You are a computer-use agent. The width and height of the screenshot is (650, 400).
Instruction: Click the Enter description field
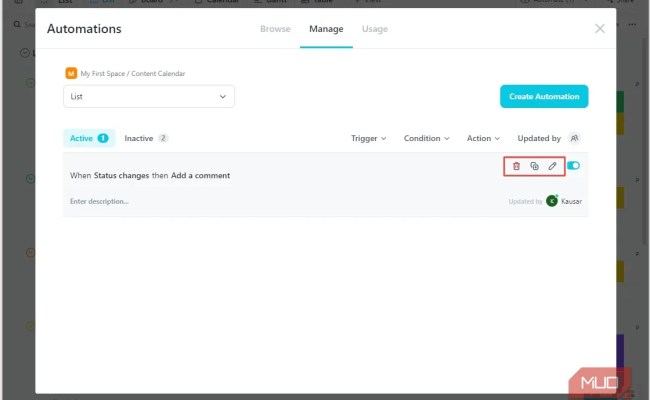point(99,201)
